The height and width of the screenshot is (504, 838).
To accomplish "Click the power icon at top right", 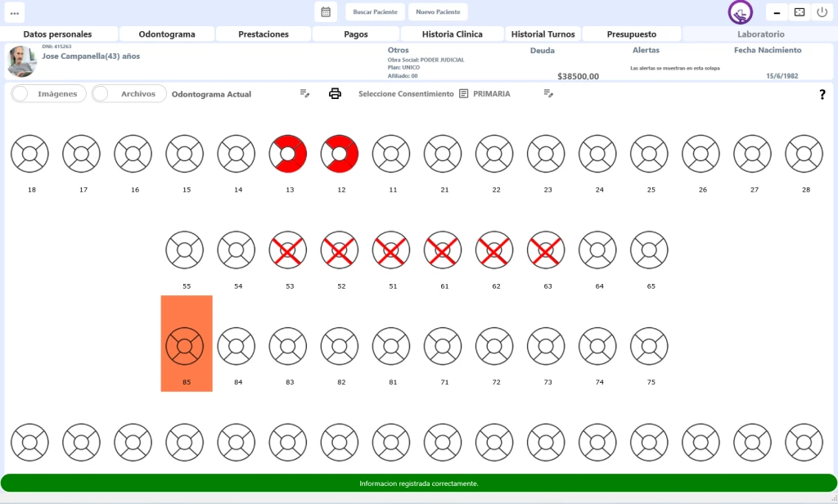I will pyautogui.click(x=822, y=12).
